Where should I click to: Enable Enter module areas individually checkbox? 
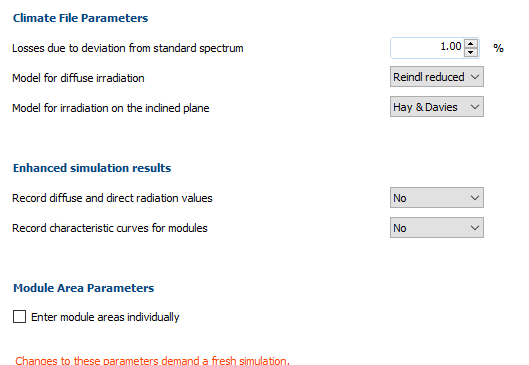tap(19, 317)
